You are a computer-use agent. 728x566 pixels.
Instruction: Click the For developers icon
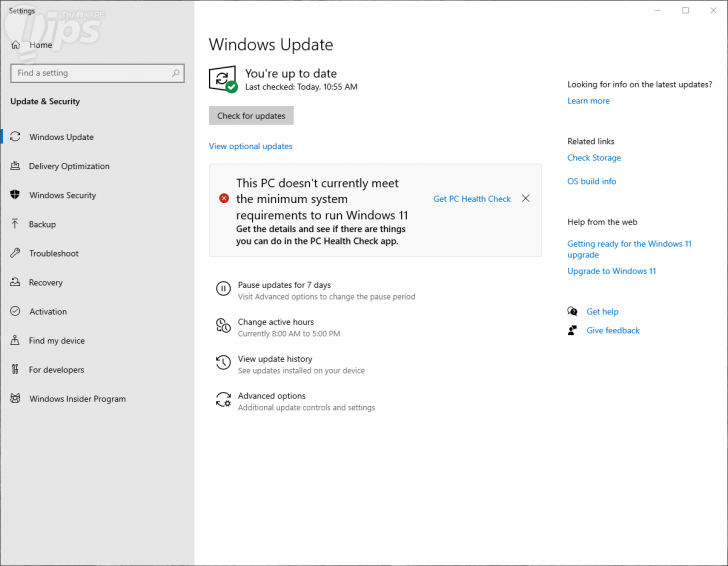pyautogui.click(x=15, y=369)
